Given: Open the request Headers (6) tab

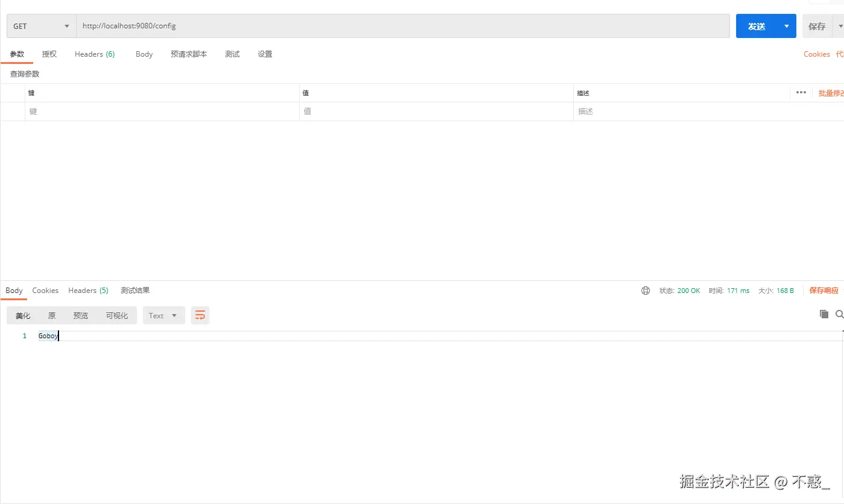Looking at the screenshot, I should [95, 54].
